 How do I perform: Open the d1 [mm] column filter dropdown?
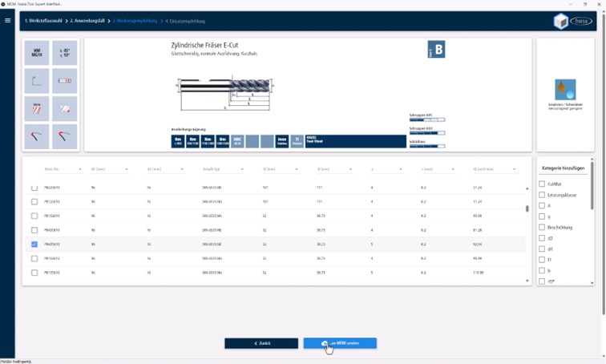pos(127,169)
